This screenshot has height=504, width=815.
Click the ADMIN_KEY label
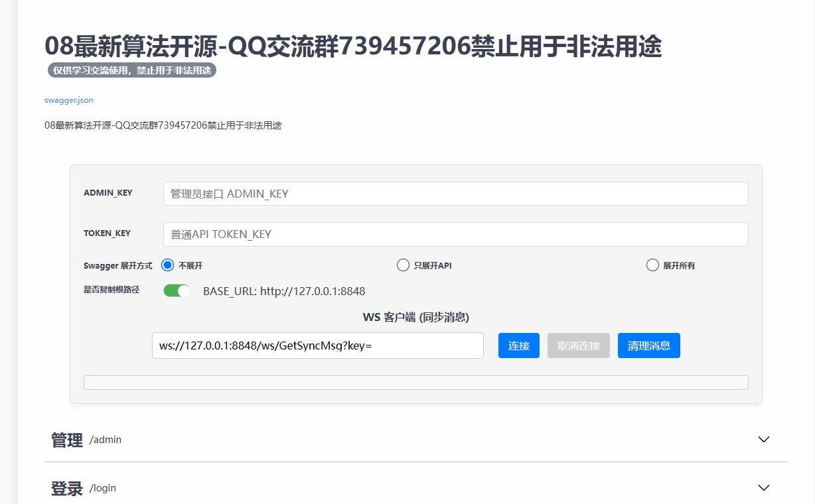[108, 193]
